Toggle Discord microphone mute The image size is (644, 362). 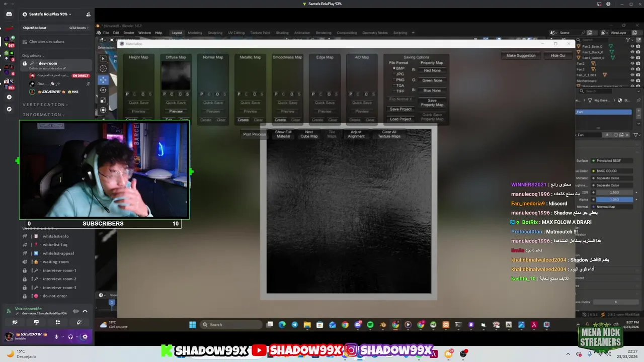(57, 337)
